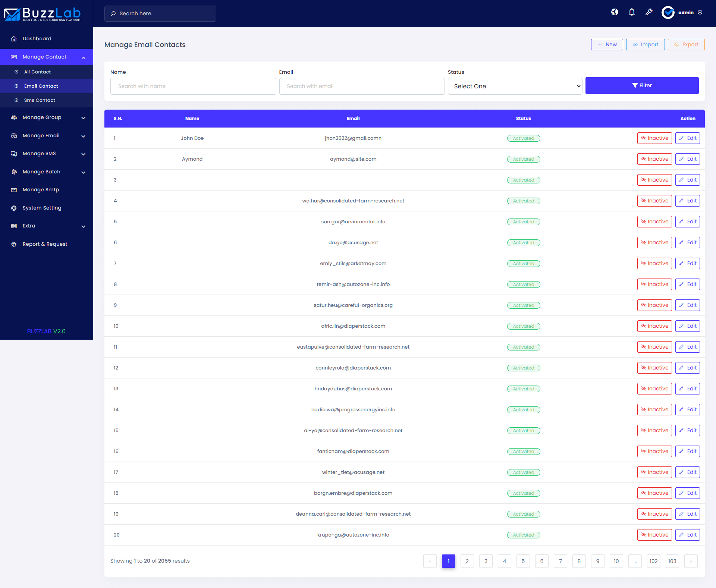Select the All Contact submenu item
This screenshot has height=588, width=716.
pyautogui.click(x=37, y=72)
